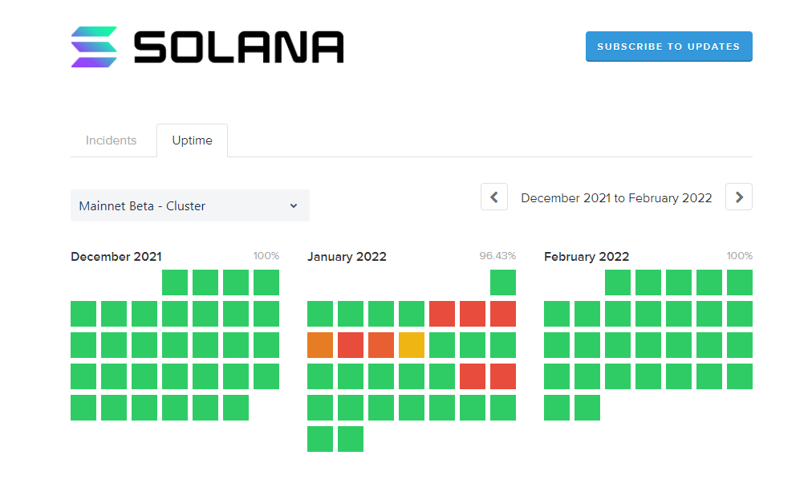Go to previous months with left chevron
Image resolution: width=812 pixels, height=504 pixels.
pyautogui.click(x=494, y=197)
